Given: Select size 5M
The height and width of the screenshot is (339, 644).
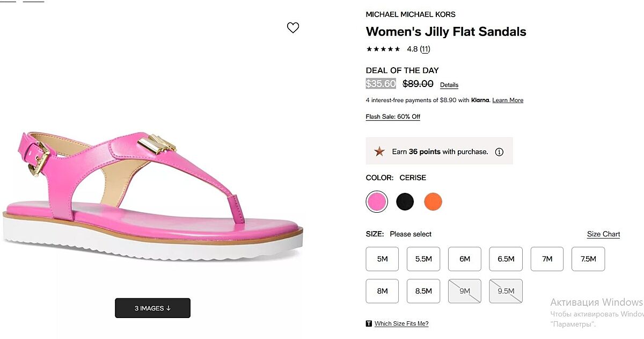Looking at the screenshot, I should coord(382,259).
